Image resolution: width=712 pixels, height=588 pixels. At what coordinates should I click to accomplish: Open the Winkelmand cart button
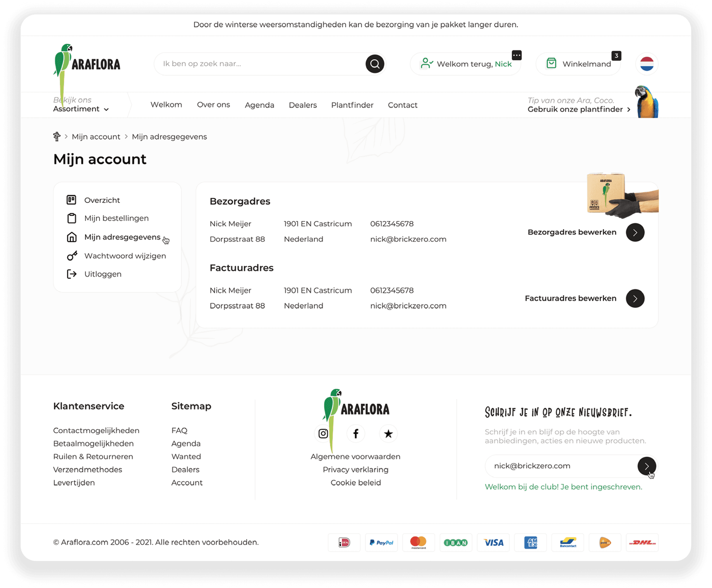(578, 64)
